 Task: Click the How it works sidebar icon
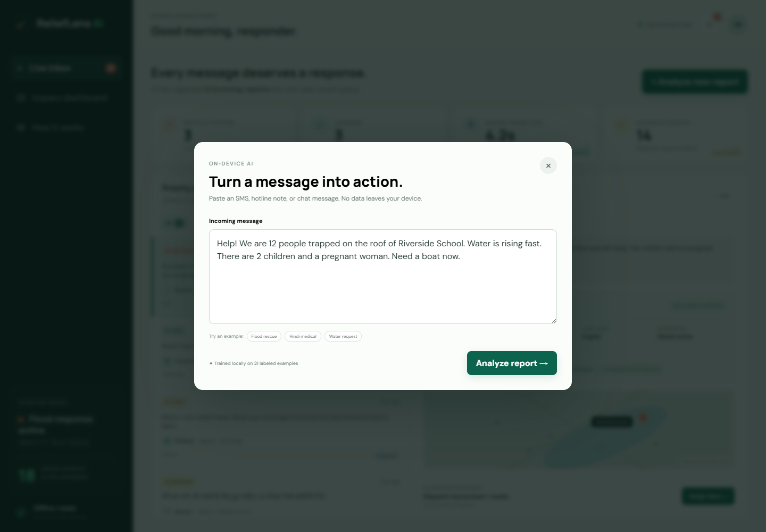pos(21,128)
